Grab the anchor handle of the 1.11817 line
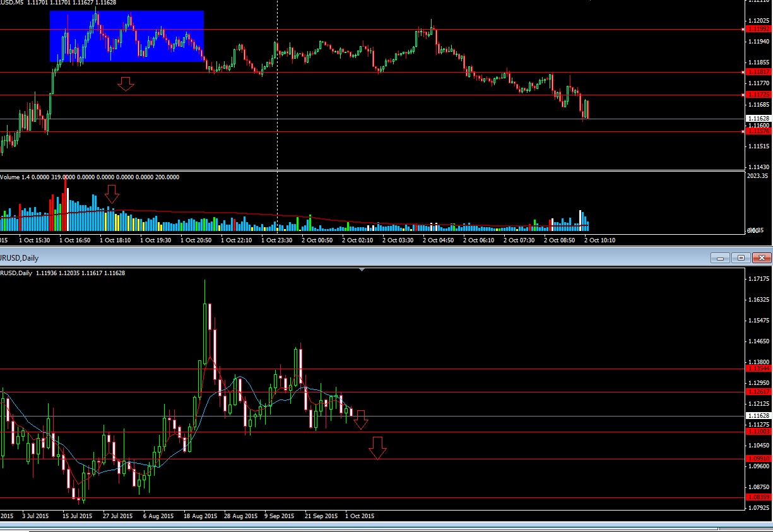 [x=743, y=72]
